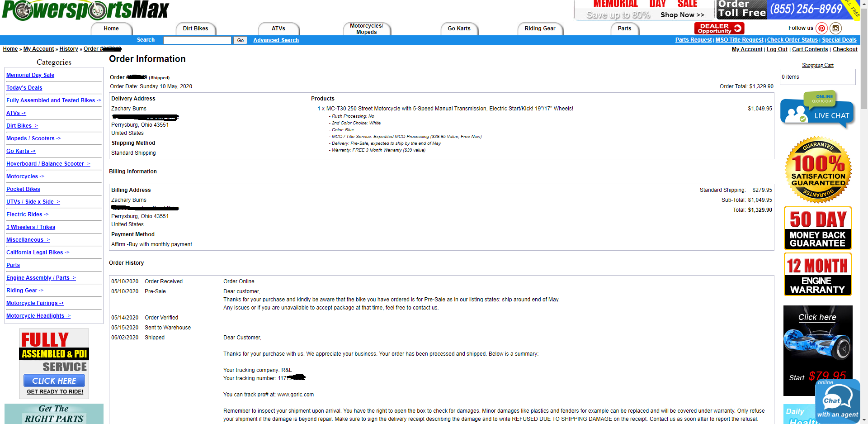The width and height of the screenshot is (868, 424).
Task: Expand Motorcycle Headlights category
Action: point(38,316)
